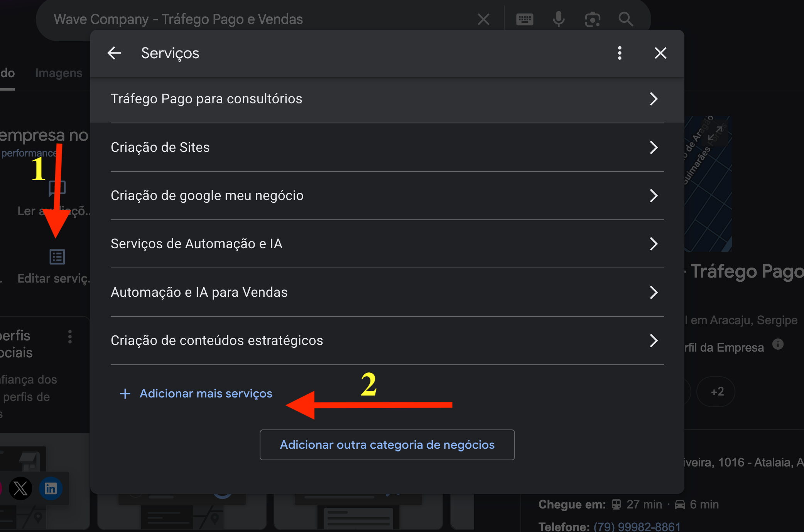Clear the search field text
This screenshot has height=532, width=804.
(483, 19)
